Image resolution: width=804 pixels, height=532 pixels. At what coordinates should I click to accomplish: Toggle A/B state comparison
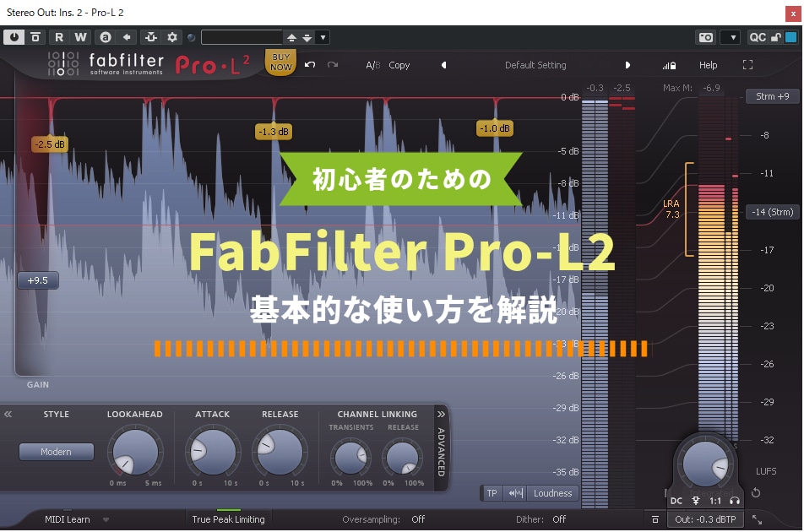pos(372,65)
